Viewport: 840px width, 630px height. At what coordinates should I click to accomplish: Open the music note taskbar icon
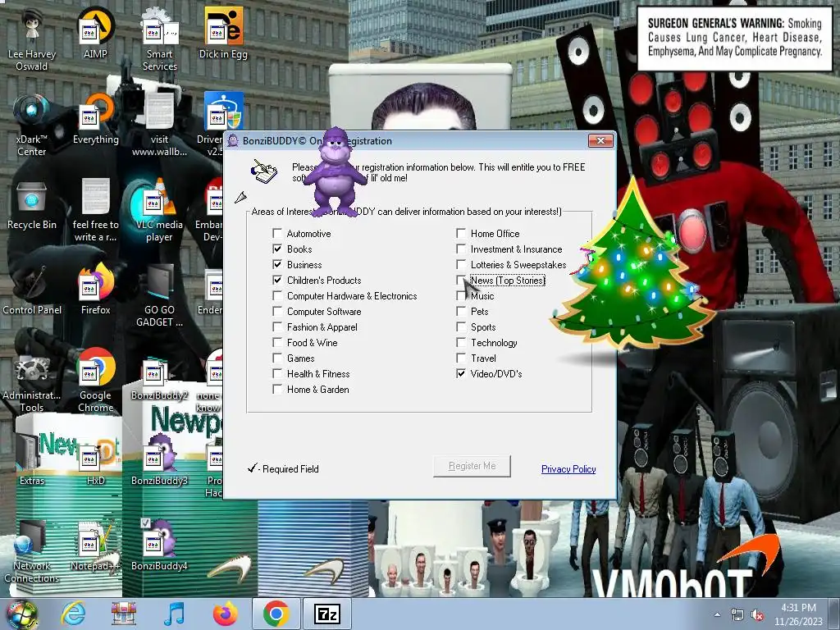point(174,614)
